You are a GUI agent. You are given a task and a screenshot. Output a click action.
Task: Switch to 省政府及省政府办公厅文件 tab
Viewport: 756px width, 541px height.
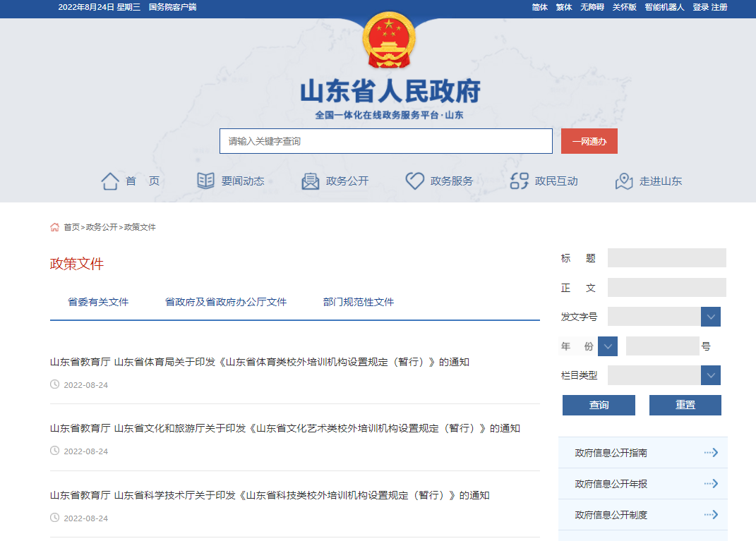tap(226, 302)
